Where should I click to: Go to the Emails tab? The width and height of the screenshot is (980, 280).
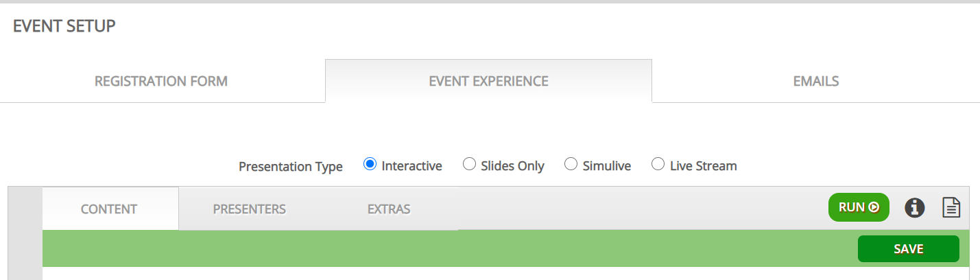(x=816, y=81)
